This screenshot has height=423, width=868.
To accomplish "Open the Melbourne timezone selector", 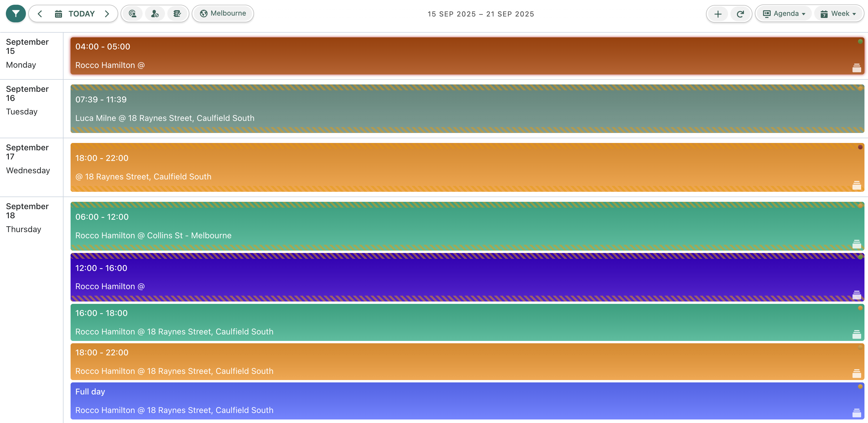I will (x=223, y=14).
